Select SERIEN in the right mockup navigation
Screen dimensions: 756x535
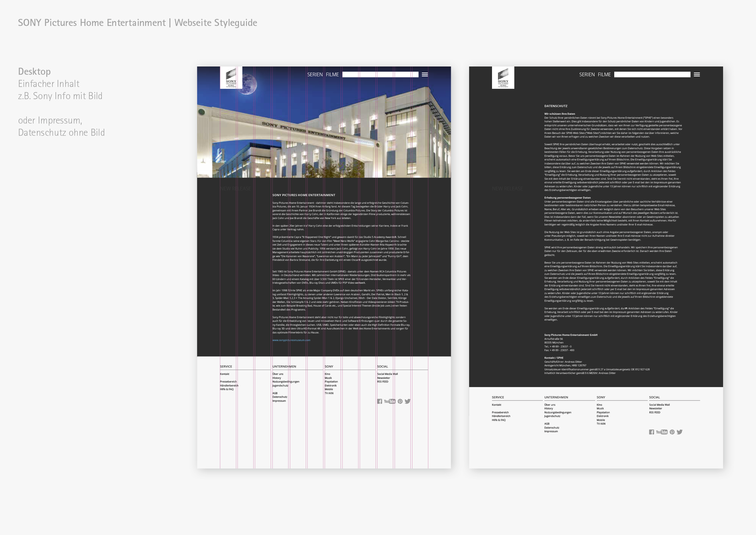pyautogui.click(x=587, y=74)
